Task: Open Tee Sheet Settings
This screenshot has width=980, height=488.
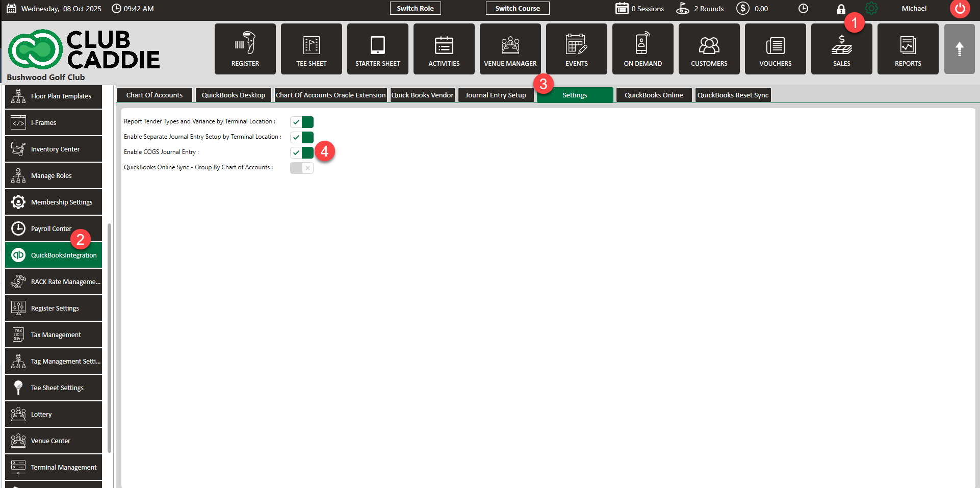Action: (54, 388)
